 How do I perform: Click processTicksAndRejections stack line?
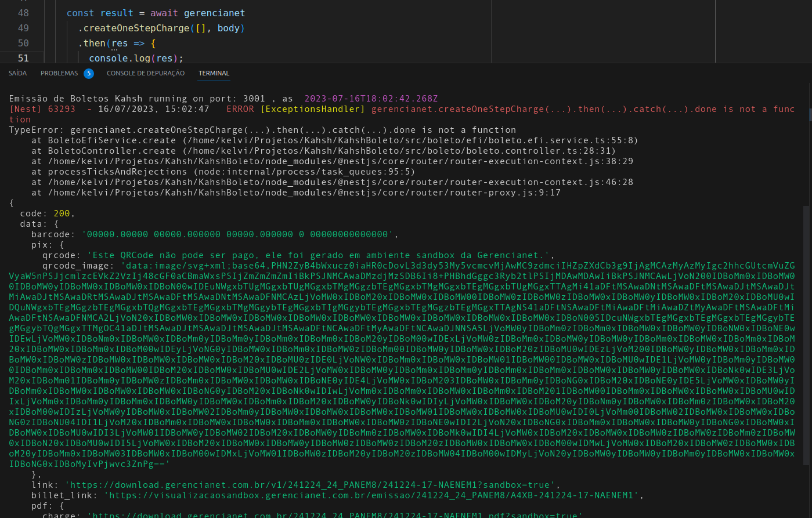click(x=223, y=172)
